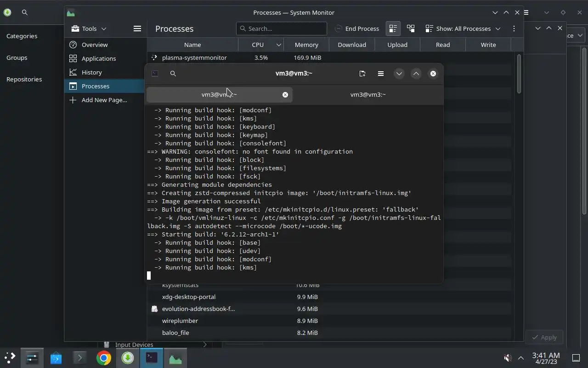
Task: Sort by Upload column header
Action: pos(397,45)
